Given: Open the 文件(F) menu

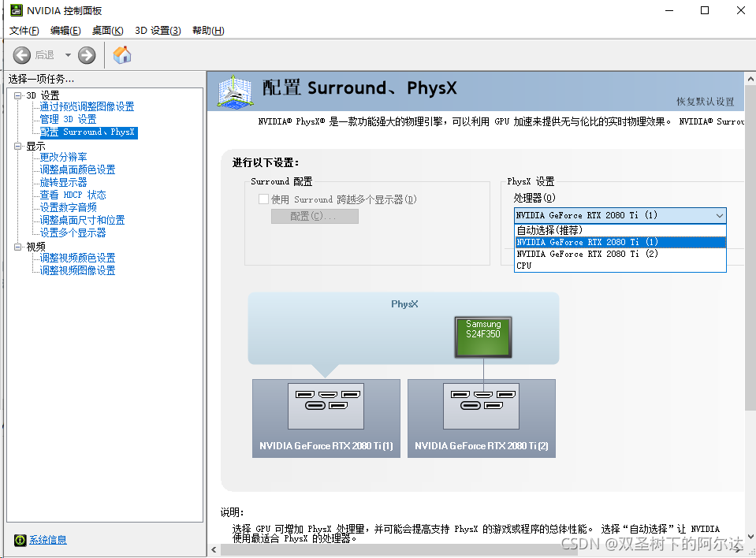Looking at the screenshot, I should pyautogui.click(x=24, y=31).
